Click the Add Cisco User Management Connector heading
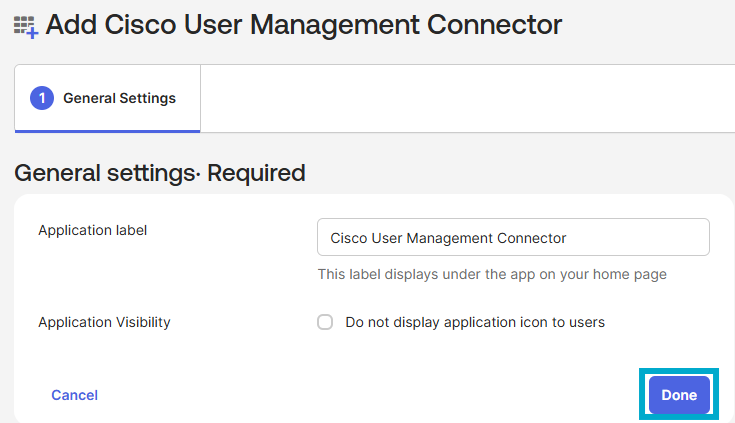Viewport: 735px width, 423px height. 304,25
